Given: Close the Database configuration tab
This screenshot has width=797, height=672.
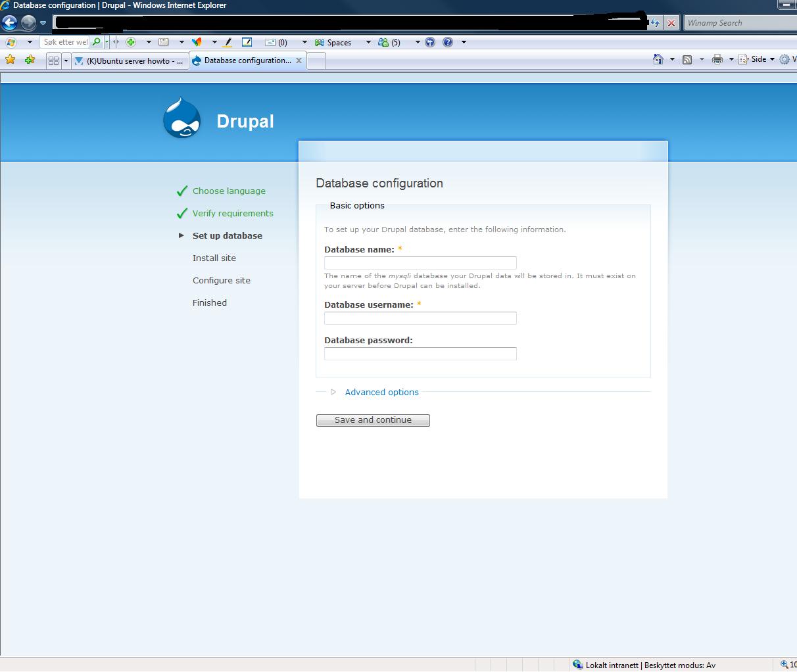Looking at the screenshot, I should pyautogui.click(x=299, y=60).
